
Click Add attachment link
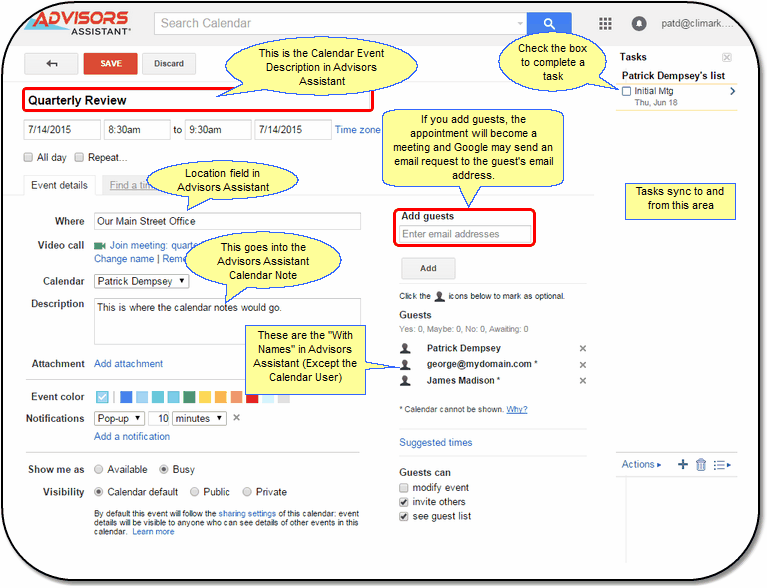tap(129, 363)
